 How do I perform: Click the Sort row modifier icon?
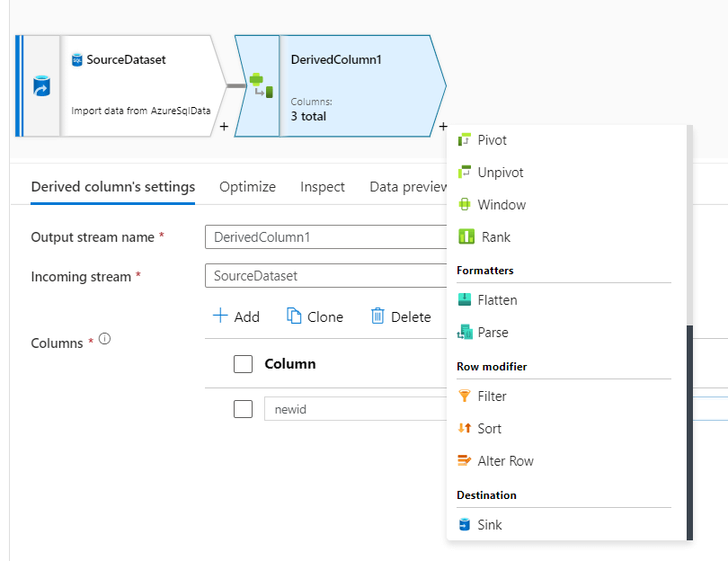coord(465,429)
